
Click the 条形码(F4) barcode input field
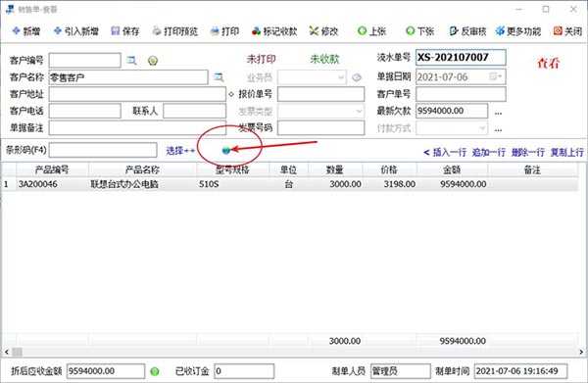tap(103, 150)
